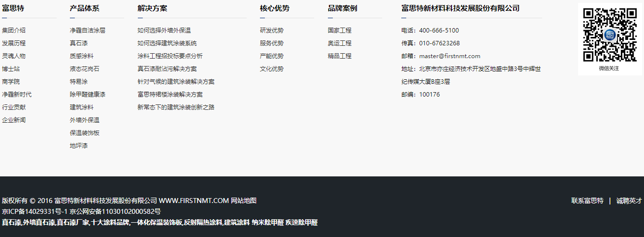Open the 网站地图 sitemap link
The image size is (644, 237).
244,201
